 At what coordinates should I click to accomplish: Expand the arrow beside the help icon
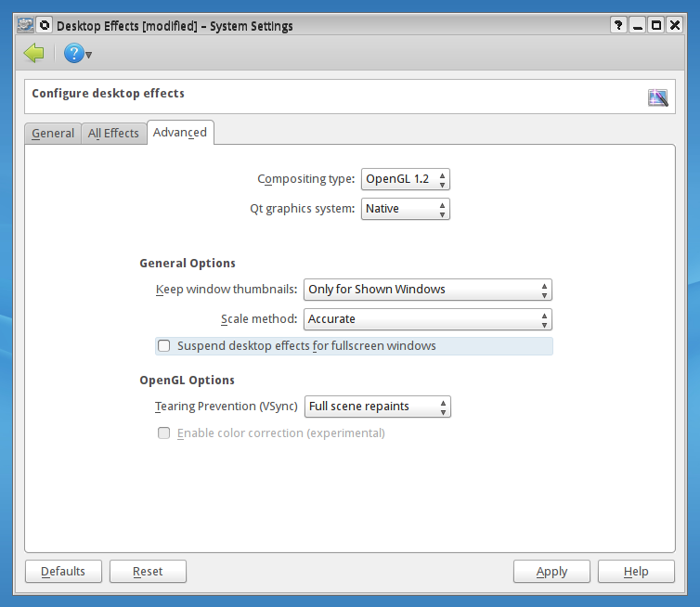(88, 55)
